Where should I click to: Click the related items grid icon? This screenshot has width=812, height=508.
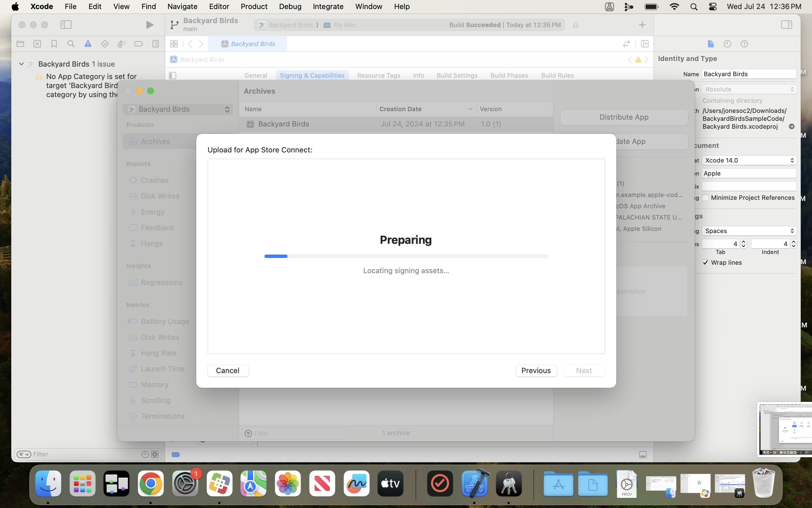(174, 44)
